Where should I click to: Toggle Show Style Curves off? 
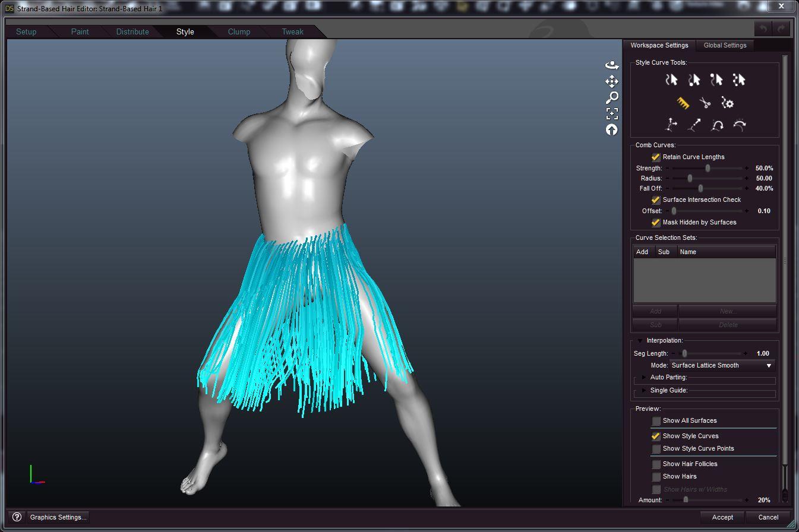pyautogui.click(x=656, y=436)
